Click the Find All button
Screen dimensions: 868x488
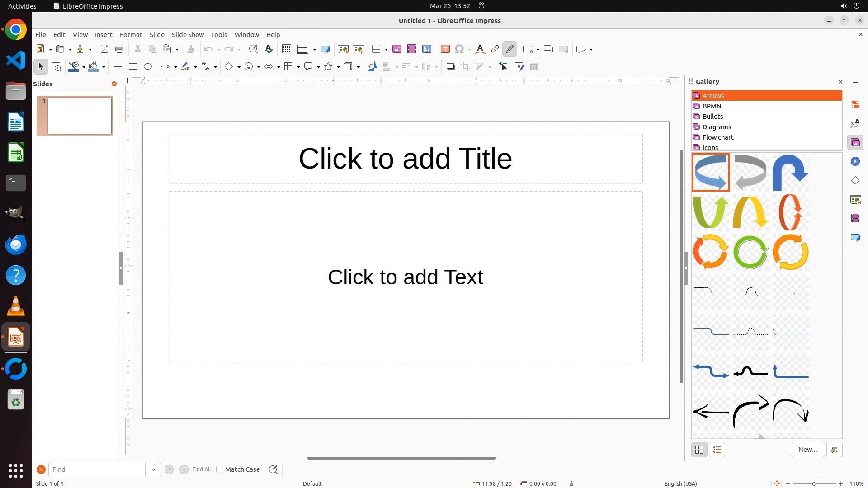coord(202,469)
